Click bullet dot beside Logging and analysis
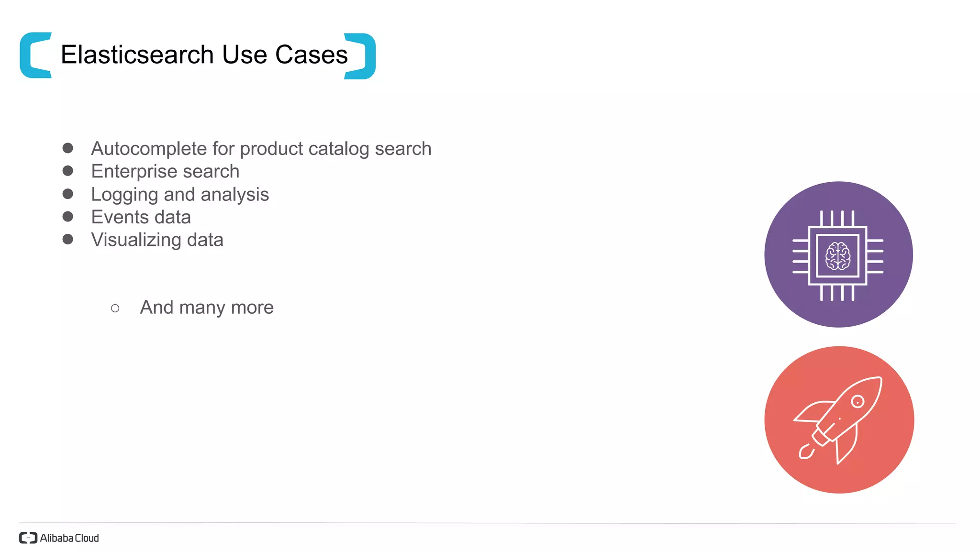 pos(68,194)
